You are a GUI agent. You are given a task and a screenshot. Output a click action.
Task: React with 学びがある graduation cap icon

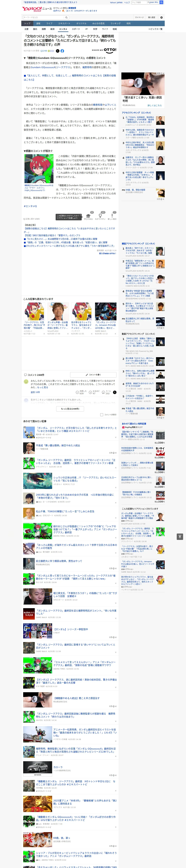[89, 216]
